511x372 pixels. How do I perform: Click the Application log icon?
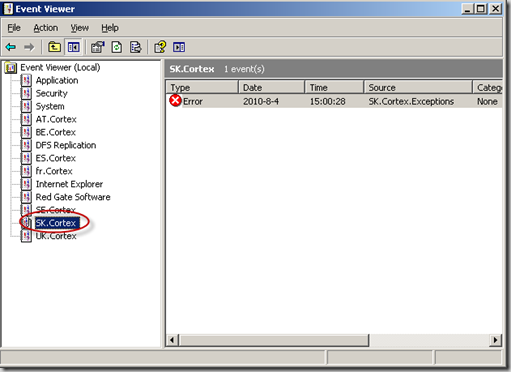(26, 80)
